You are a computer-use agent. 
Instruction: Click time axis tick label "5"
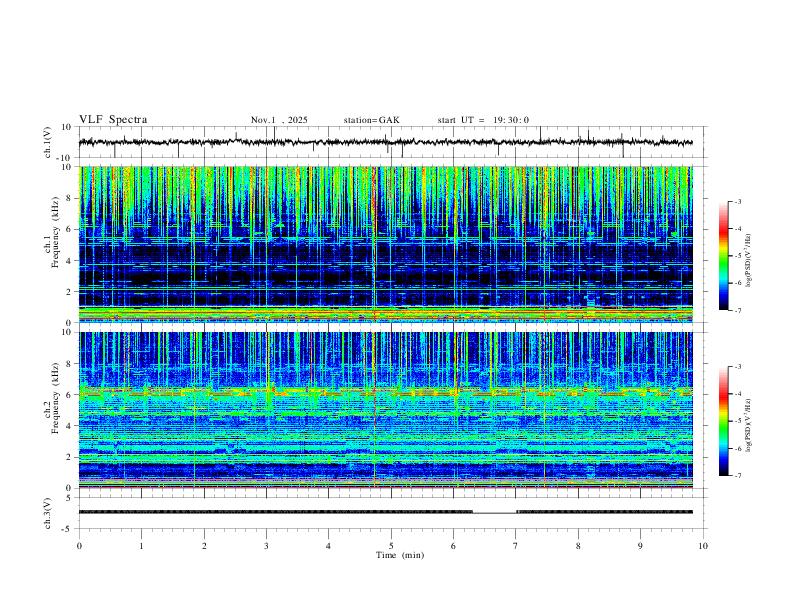[391, 546]
